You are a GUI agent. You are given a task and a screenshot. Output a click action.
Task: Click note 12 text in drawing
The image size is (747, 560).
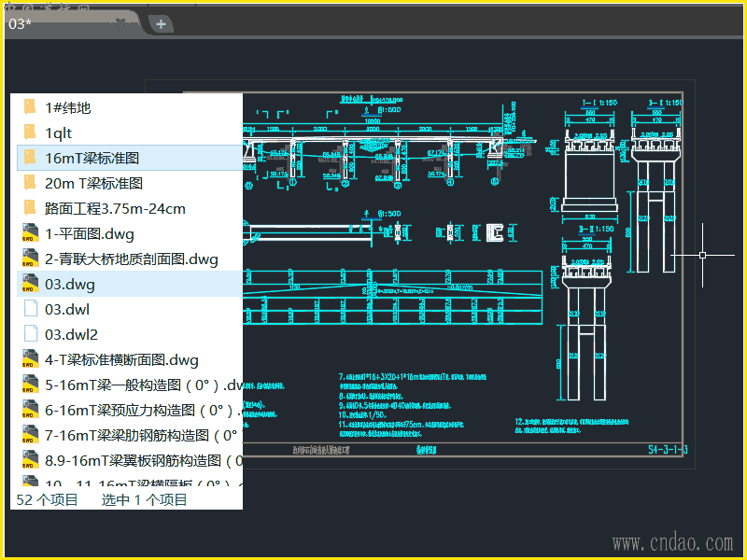click(x=571, y=426)
